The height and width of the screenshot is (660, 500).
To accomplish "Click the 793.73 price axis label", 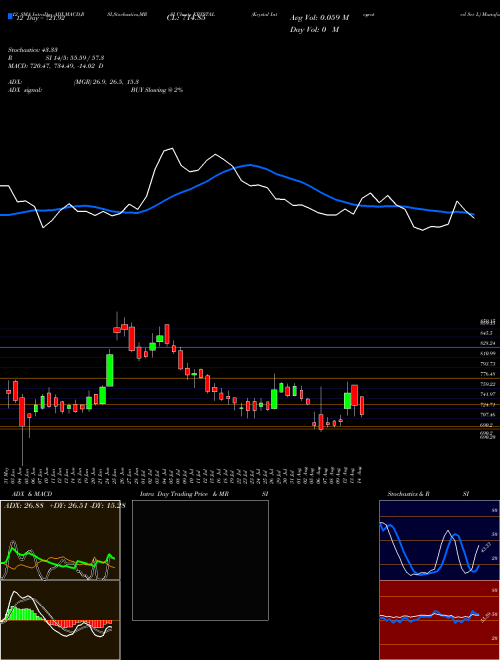I will click(487, 364).
